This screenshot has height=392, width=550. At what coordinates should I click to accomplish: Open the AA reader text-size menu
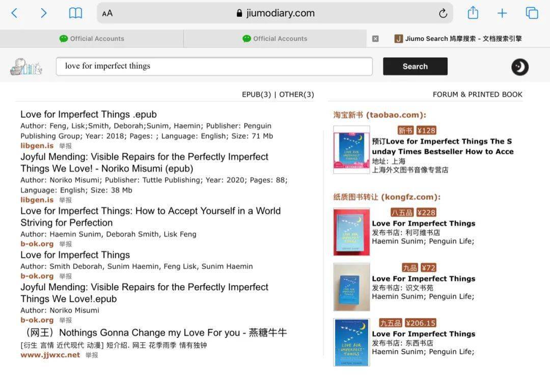107,14
